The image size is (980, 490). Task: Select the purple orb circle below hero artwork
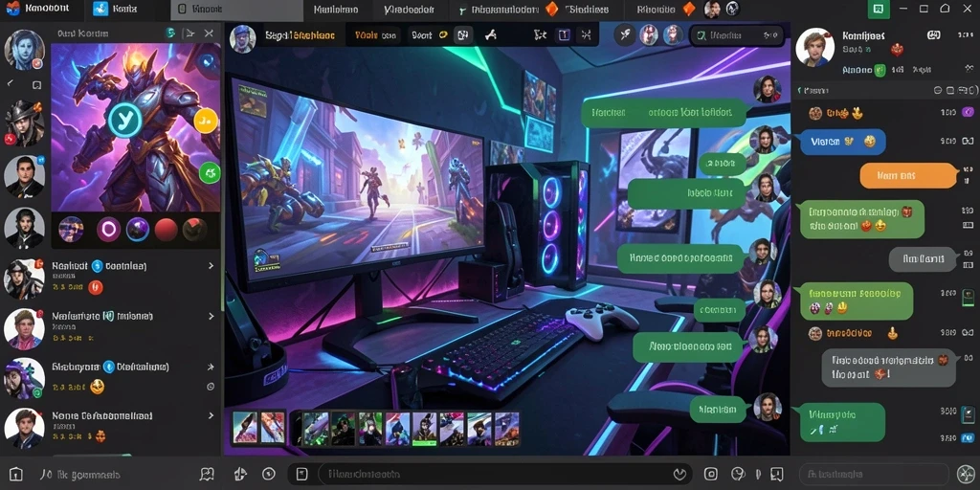coord(138,230)
